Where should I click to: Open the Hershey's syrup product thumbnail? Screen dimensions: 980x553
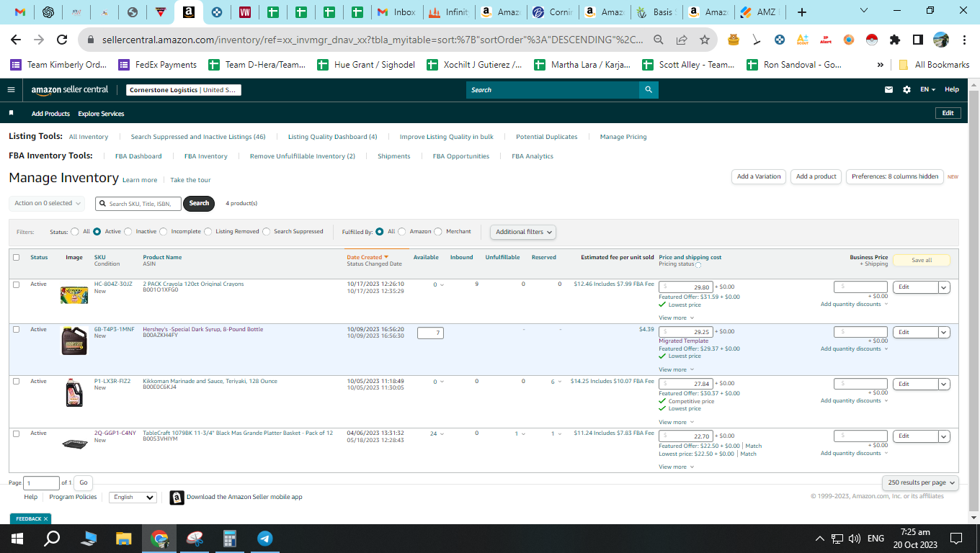pos(74,341)
